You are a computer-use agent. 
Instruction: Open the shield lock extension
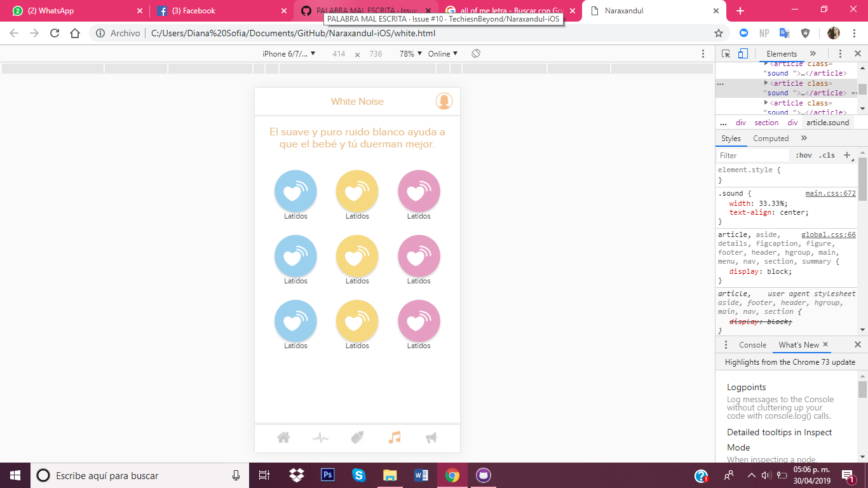point(805,33)
